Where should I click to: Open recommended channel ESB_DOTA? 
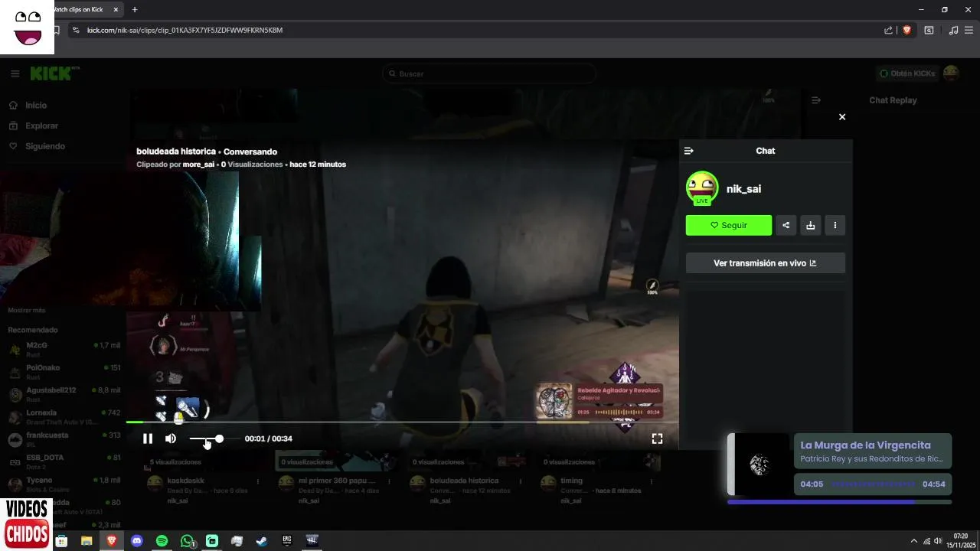click(x=65, y=461)
